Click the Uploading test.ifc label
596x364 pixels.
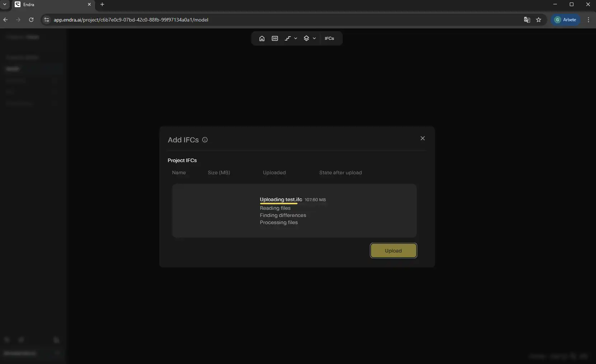click(281, 199)
